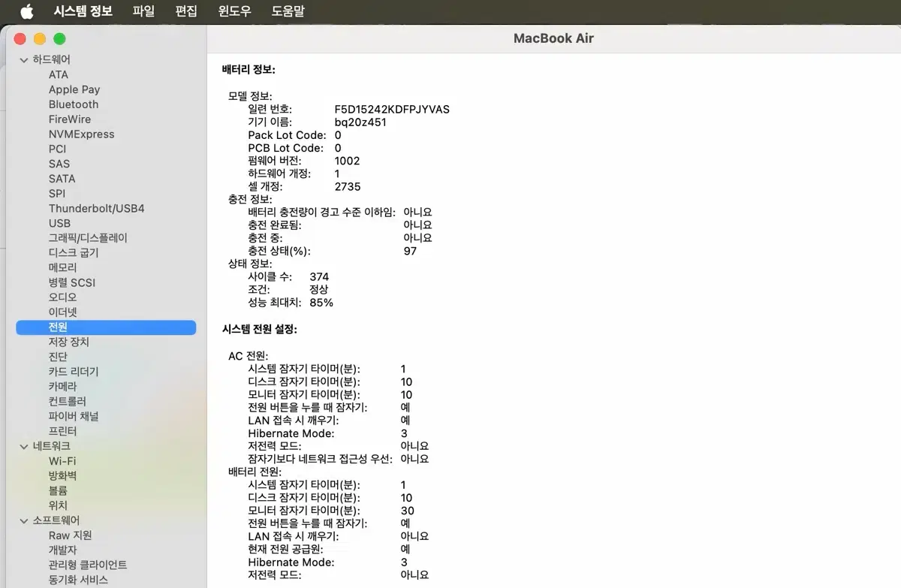
Task: Select 진단 in the sidebar
Action: pos(58,357)
